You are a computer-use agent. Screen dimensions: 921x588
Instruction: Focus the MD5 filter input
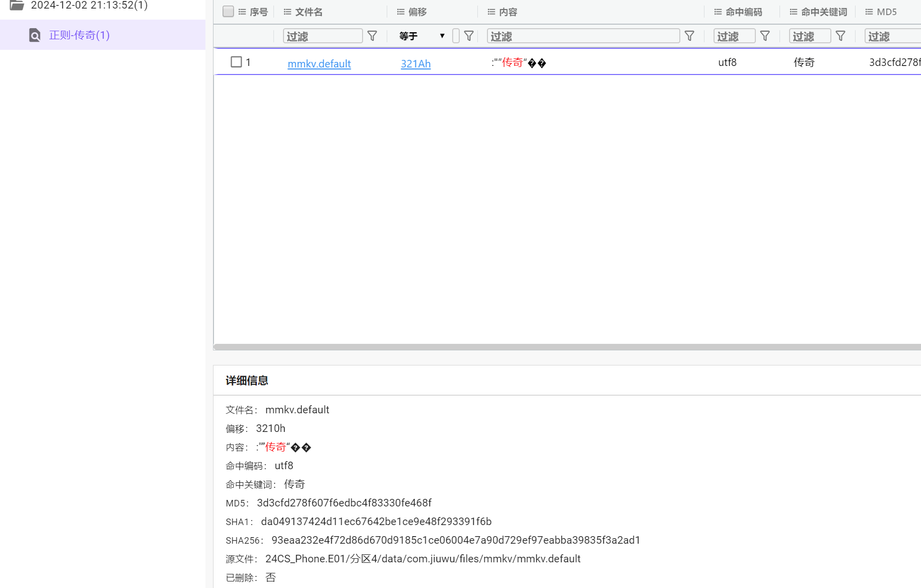[893, 36]
